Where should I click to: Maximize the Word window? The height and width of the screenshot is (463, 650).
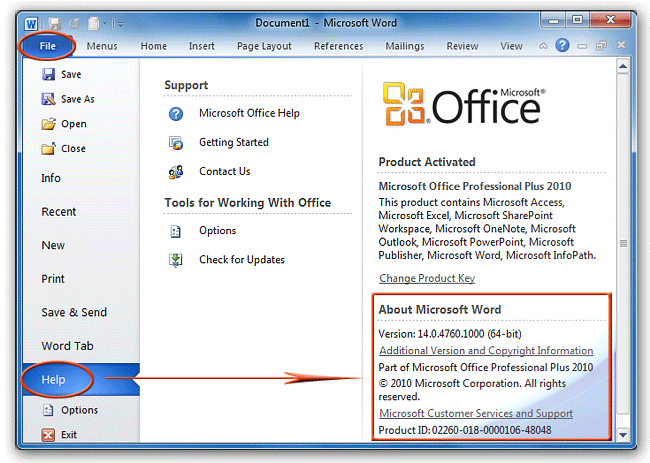click(577, 20)
